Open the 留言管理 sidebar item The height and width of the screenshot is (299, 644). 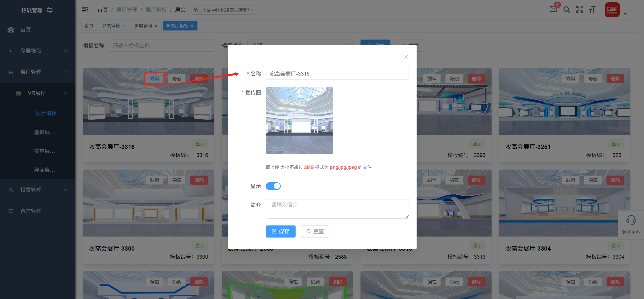[x=38, y=211]
